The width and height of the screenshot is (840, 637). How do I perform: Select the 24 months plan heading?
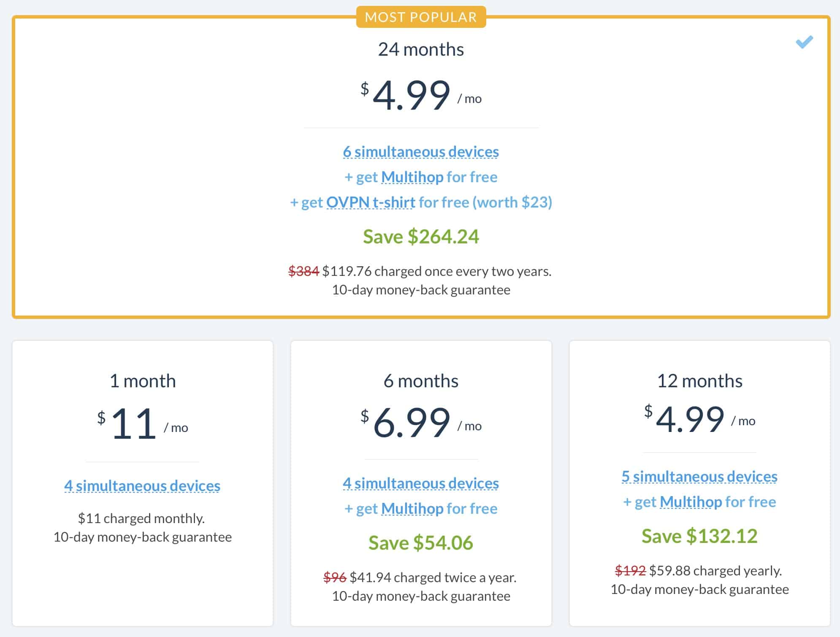[x=421, y=49]
